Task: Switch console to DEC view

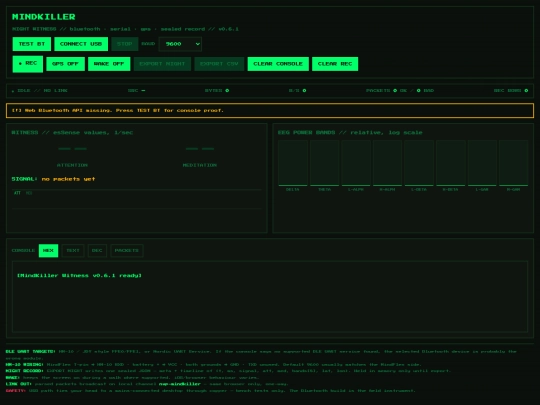Action: [x=97, y=250]
